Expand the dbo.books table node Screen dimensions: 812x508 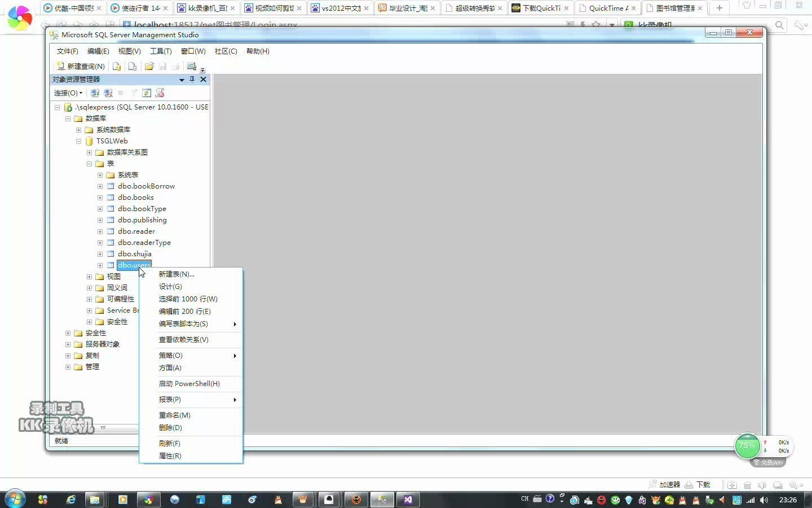coord(100,198)
